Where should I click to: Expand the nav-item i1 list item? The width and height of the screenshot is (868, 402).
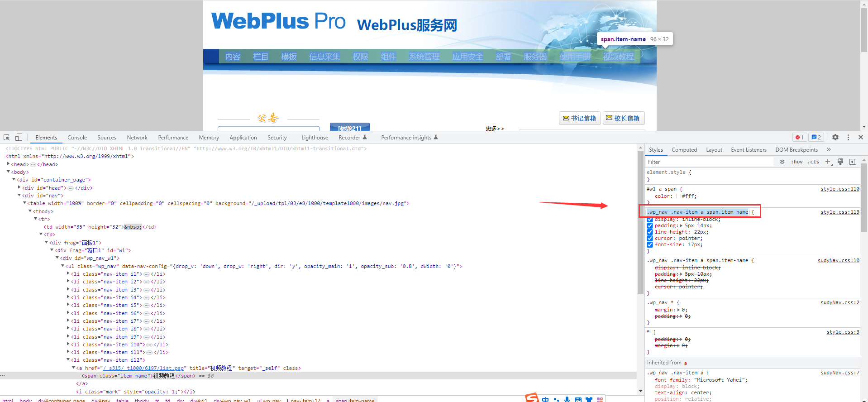[68, 273]
